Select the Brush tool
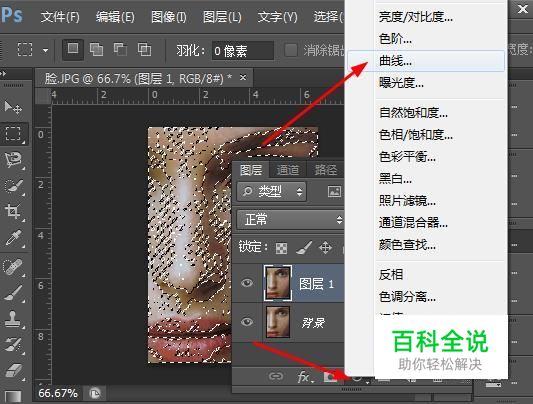This screenshot has width=533, height=404. (x=13, y=293)
